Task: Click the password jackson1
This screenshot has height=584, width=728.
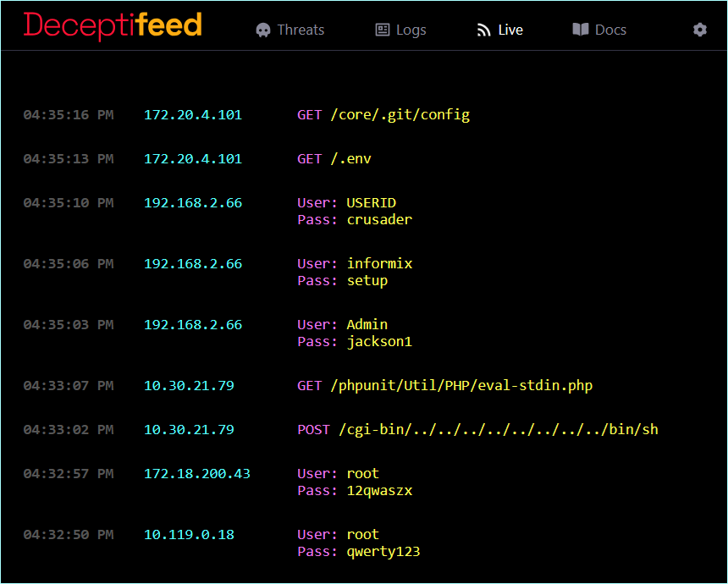Action: click(x=379, y=342)
